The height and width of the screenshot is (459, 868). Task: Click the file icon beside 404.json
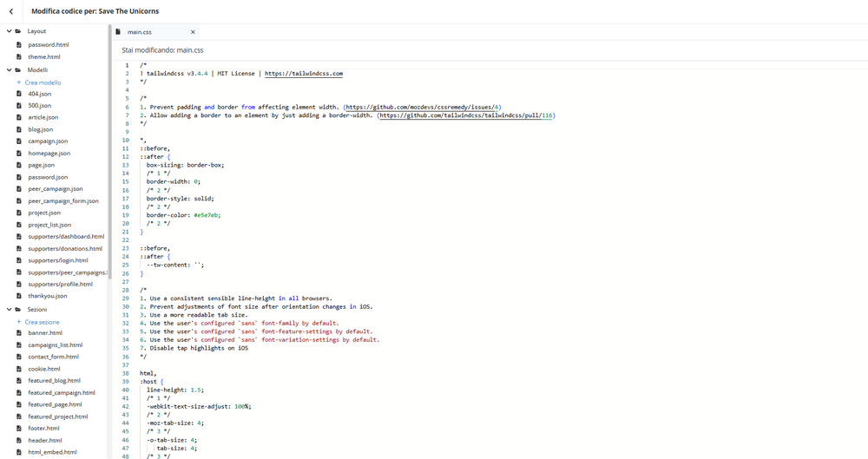click(18, 94)
